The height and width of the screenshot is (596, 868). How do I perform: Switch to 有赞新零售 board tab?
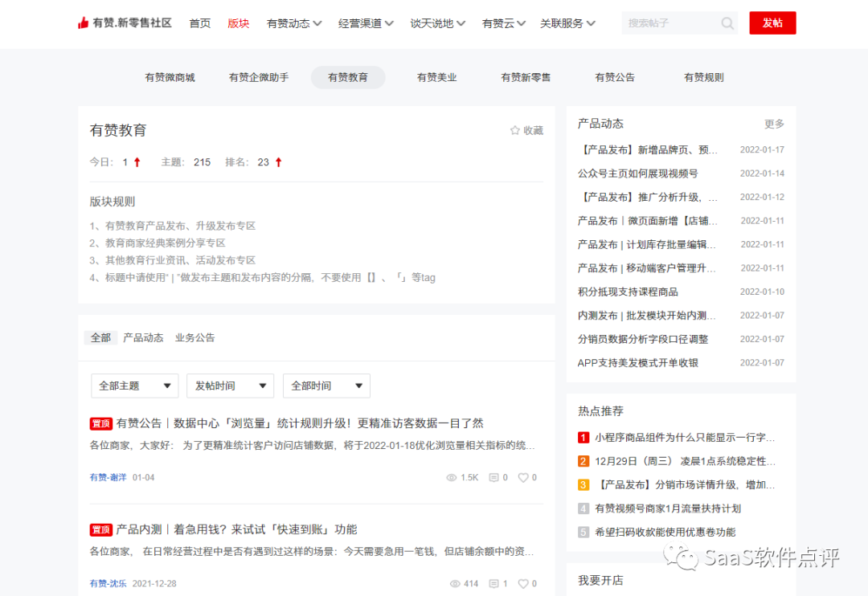526,77
